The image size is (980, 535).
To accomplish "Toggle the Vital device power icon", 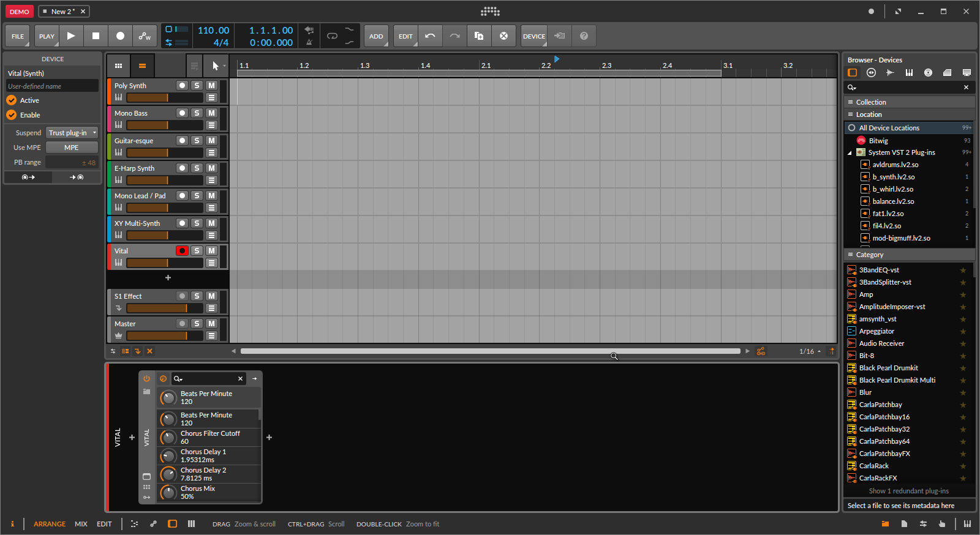I will [146, 378].
